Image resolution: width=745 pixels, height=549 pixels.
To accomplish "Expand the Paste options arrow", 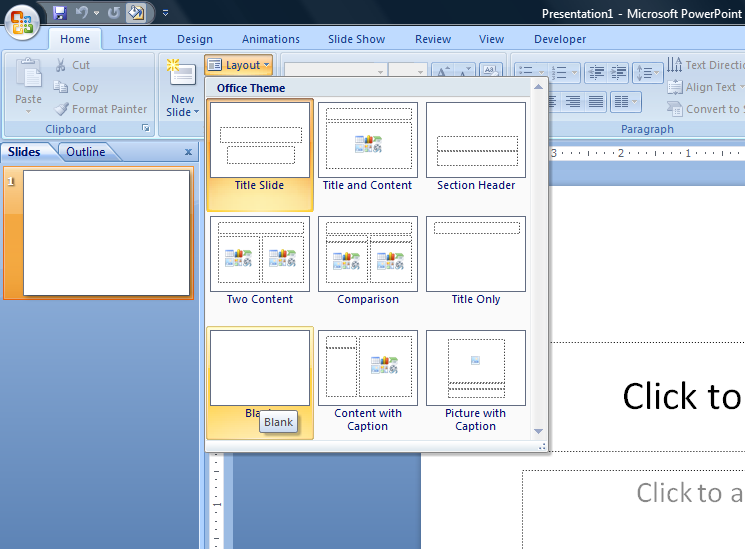I will pyautogui.click(x=29, y=111).
